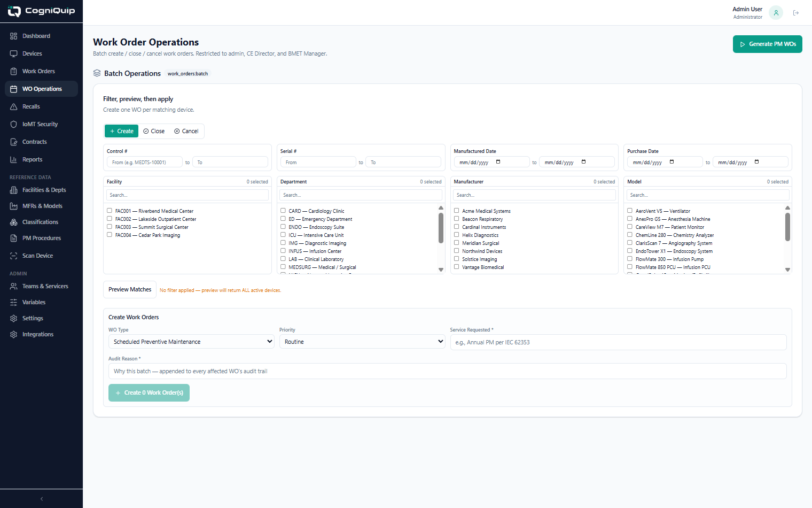This screenshot has width=812, height=508.
Task: Click the Reports bar chart icon
Action: pos(13,159)
